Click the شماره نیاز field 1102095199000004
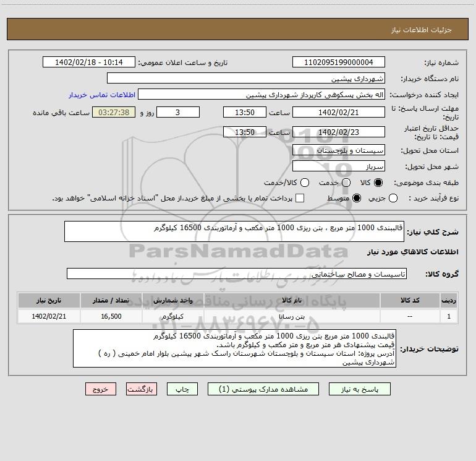476x461 pixels. click(x=339, y=62)
